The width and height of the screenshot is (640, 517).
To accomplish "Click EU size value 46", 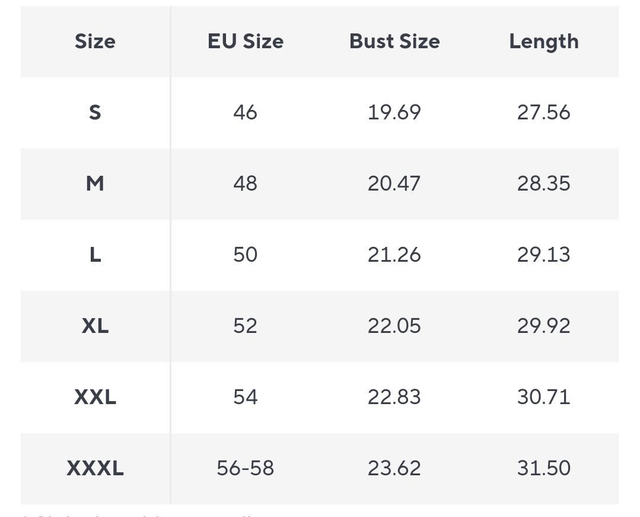I will pos(245,112).
